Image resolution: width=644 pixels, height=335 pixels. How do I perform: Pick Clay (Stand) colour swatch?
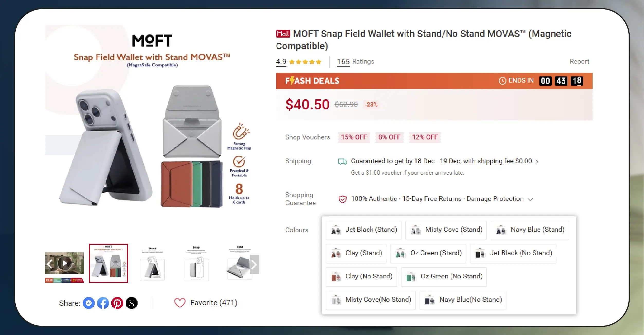click(356, 253)
